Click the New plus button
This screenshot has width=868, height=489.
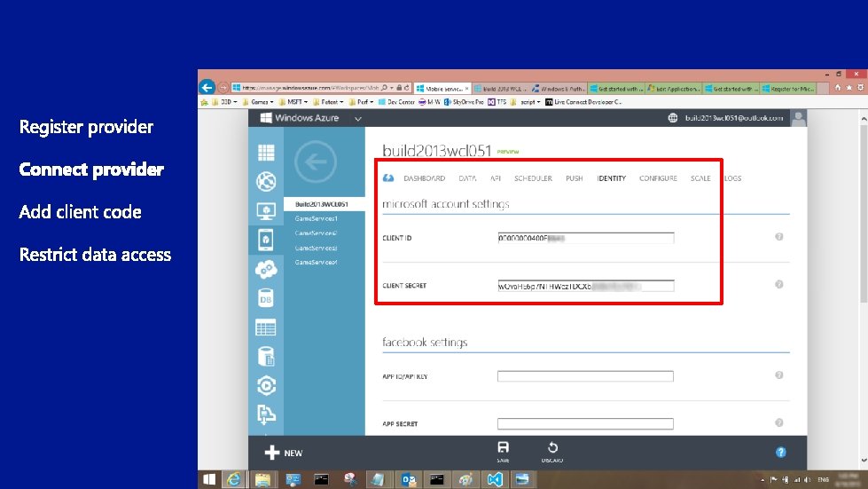(284, 453)
